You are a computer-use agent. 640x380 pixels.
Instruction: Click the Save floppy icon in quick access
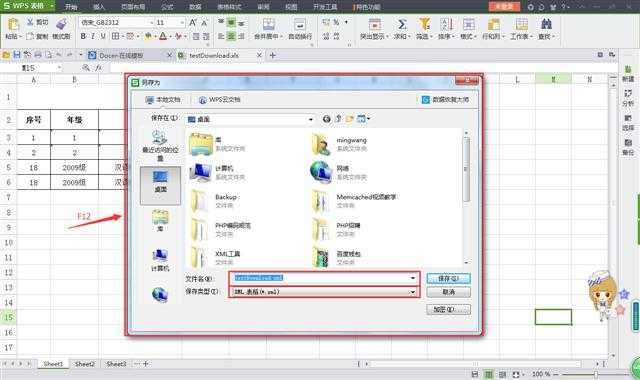coord(17,55)
